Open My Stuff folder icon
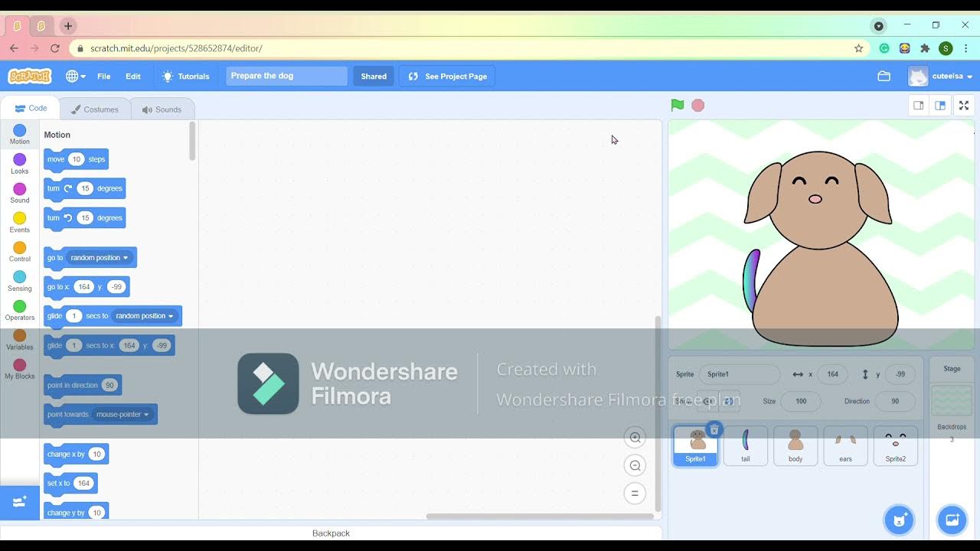Image resolution: width=980 pixels, height=551 pixels. coord(884,77)
